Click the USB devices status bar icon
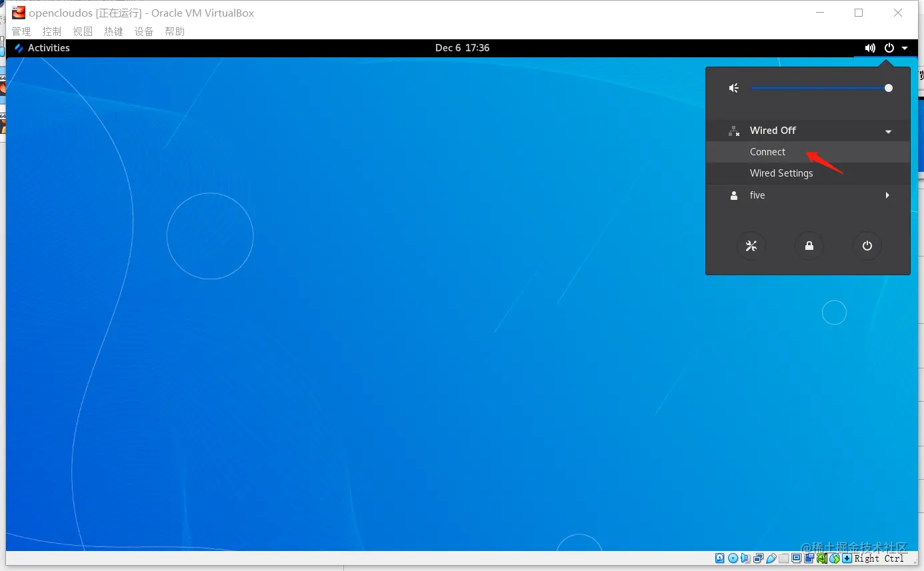Image resolution: width=924 pixels, height=571 pixels. [771, 558]
